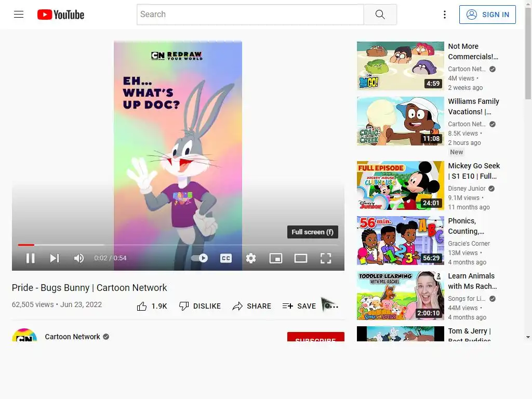Open the hamburger guide menu

[x=19, y=14]
